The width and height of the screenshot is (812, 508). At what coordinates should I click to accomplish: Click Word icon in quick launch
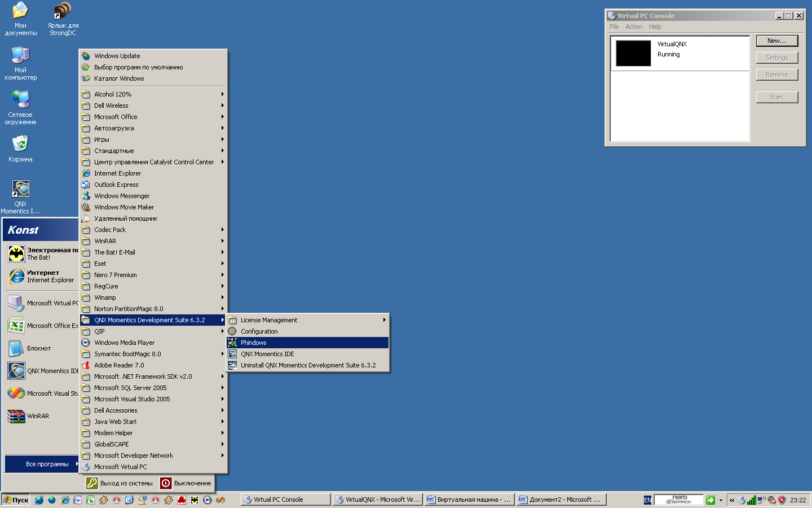tap(78, 500)
